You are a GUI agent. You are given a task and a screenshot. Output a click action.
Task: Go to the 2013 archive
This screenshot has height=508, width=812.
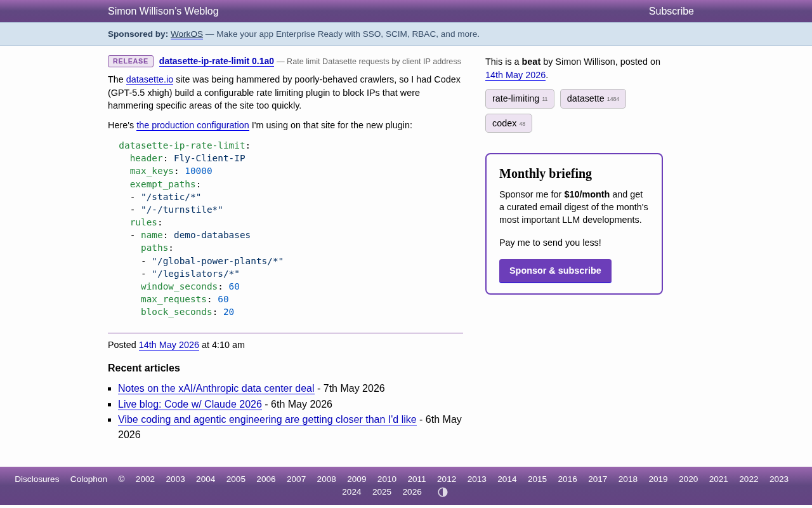click(x=477, y=479)
